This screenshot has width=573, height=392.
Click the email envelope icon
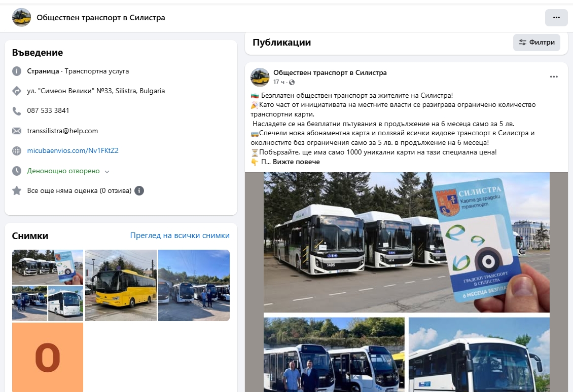click(x=17, y=131)
